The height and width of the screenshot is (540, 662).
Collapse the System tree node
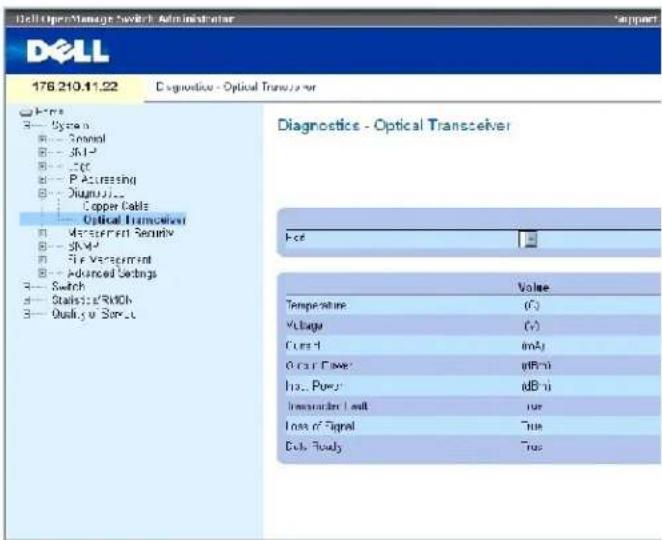coord(27,125)
